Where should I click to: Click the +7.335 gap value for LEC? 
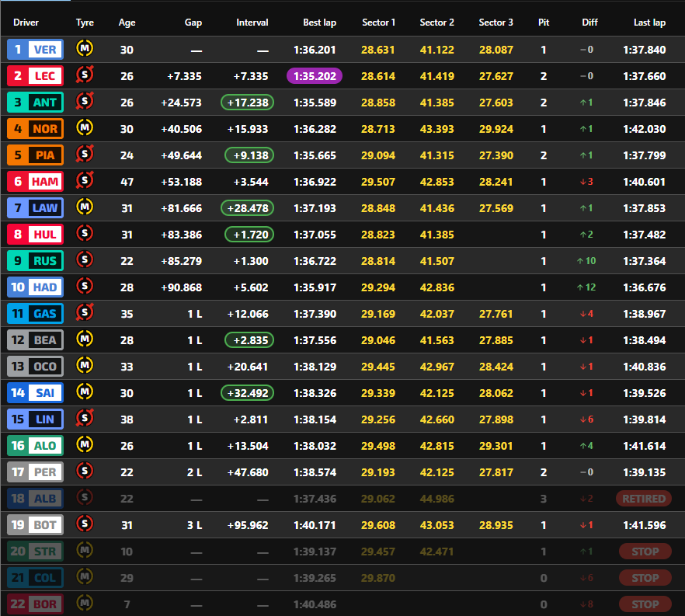pos(184,76)
